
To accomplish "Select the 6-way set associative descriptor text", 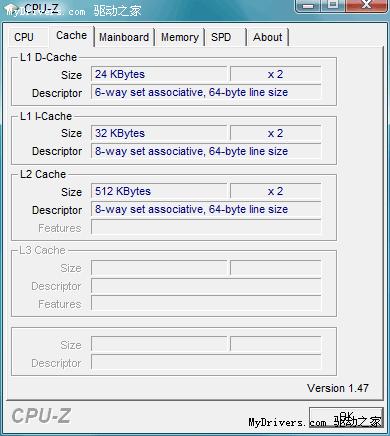I will (x=191, y=92).
